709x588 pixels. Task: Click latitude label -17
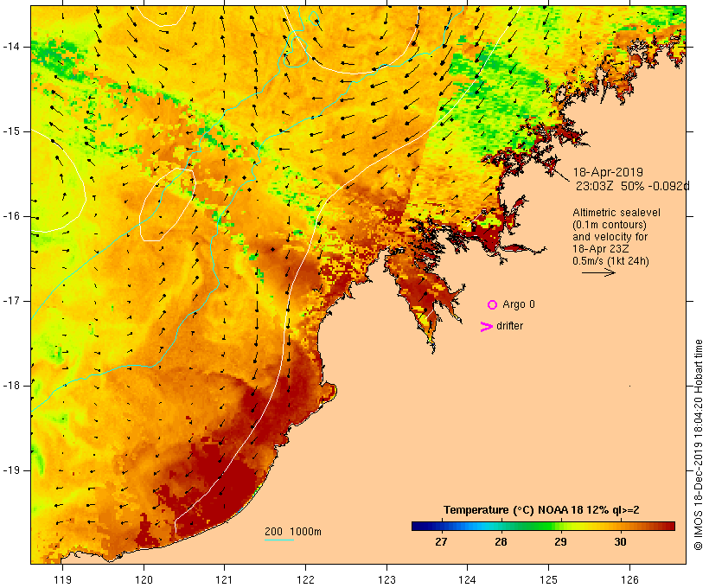coord(10,301)
